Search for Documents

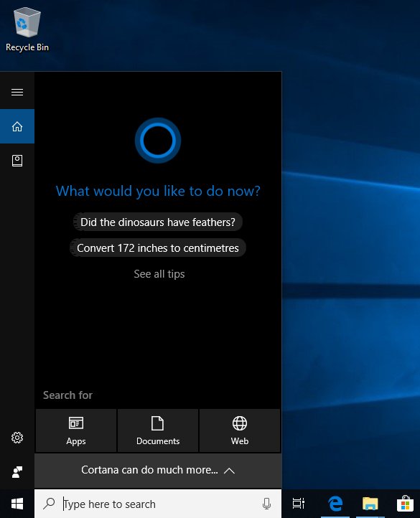click(x=158, y=430)
